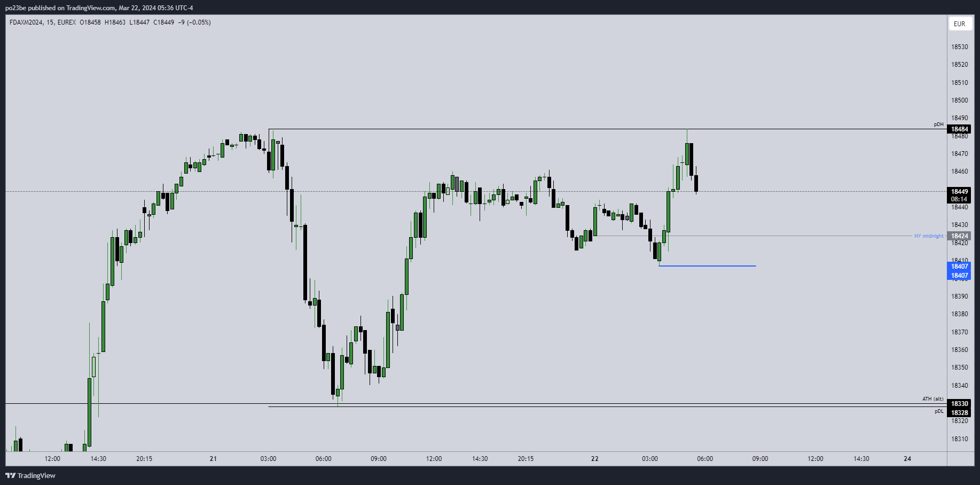Click the blue 18407 price label

[x=959, y=267]
